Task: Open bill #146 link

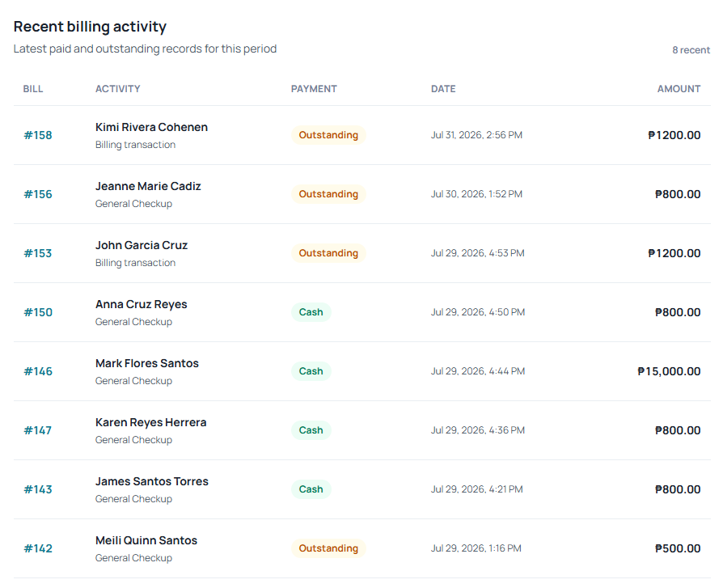Action: pos(38,371)
